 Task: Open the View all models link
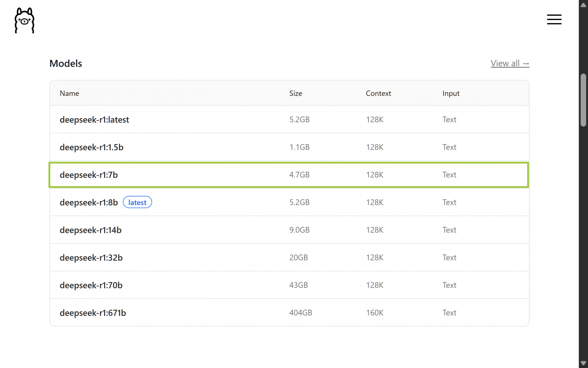pos(510,63)
